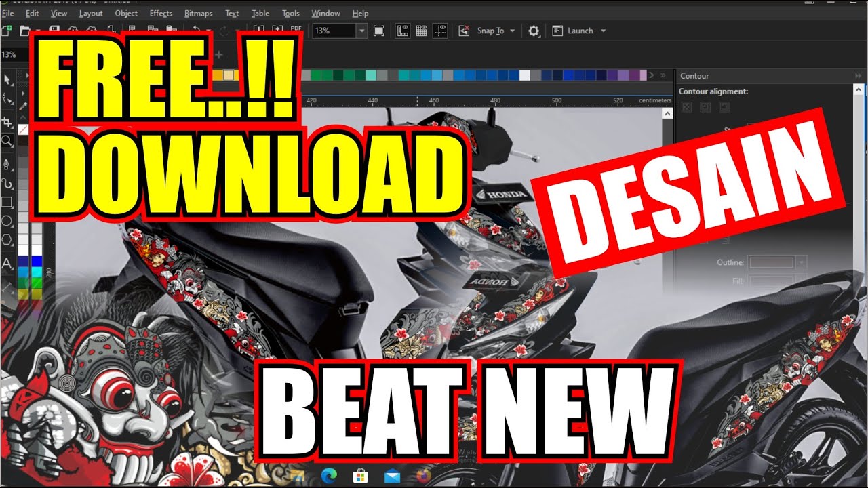This screenshot has width=868, height=488.
Task: Open the Object menu
Action: coord(126,13)
